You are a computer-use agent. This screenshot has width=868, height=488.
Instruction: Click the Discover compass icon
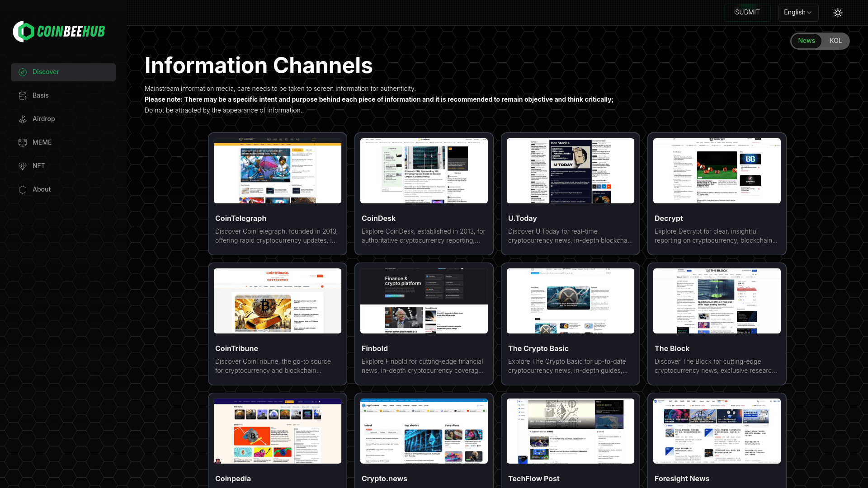pos(23,72)
